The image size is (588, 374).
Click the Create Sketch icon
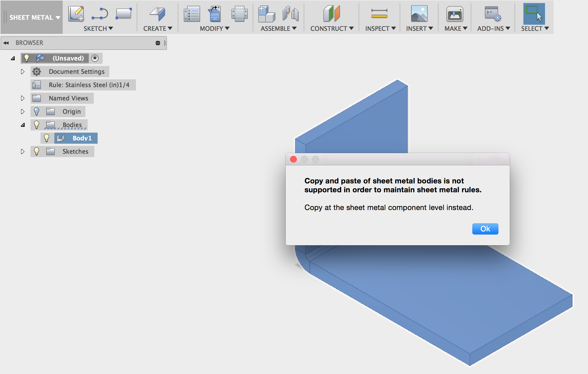point(76,14)
